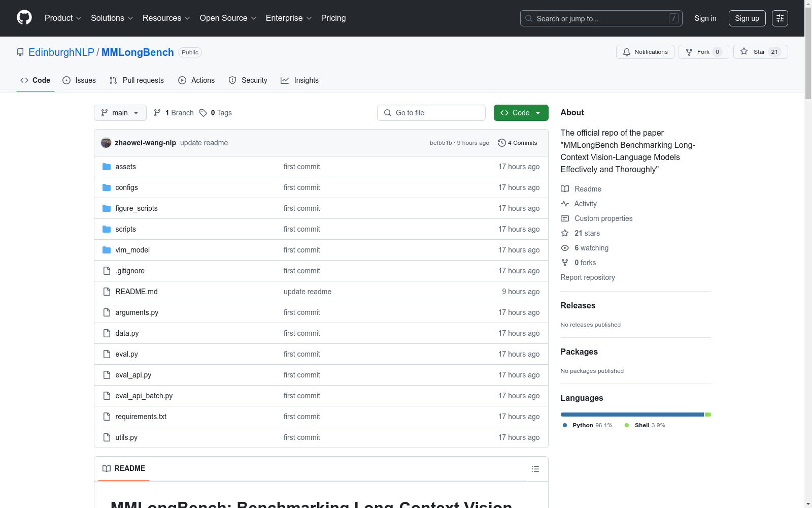Focus the Search or jump to field
Viewport: 812px width, 508px height.
[601, 18]
